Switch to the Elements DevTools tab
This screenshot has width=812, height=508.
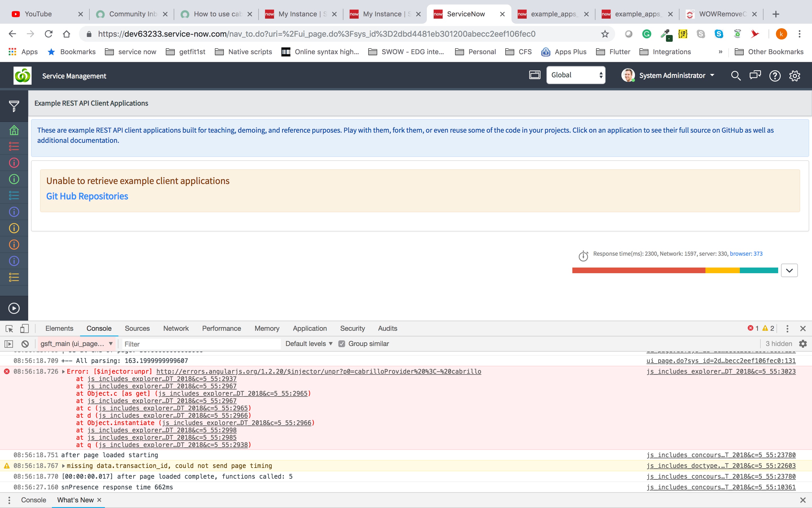tap(59, 329)
